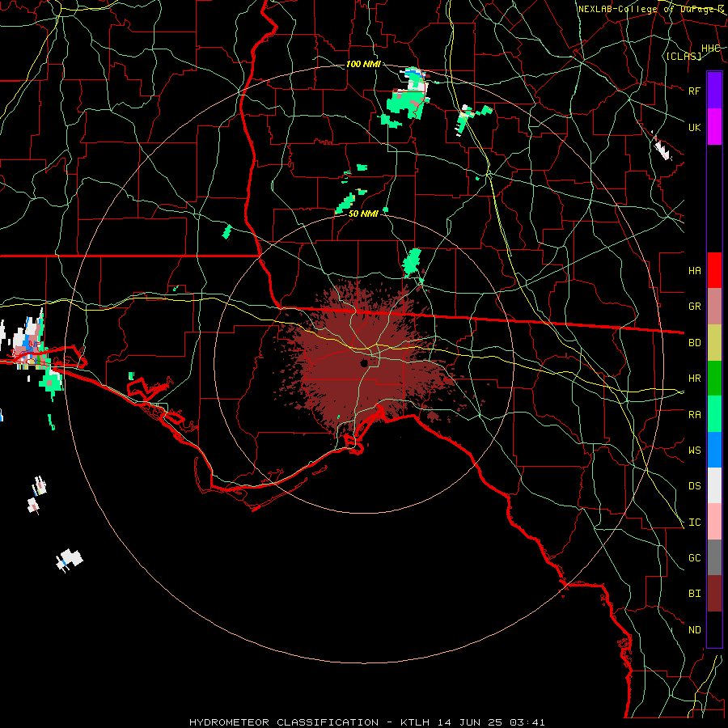Click the UK magenta legend swatch

[x=714, y=127]
